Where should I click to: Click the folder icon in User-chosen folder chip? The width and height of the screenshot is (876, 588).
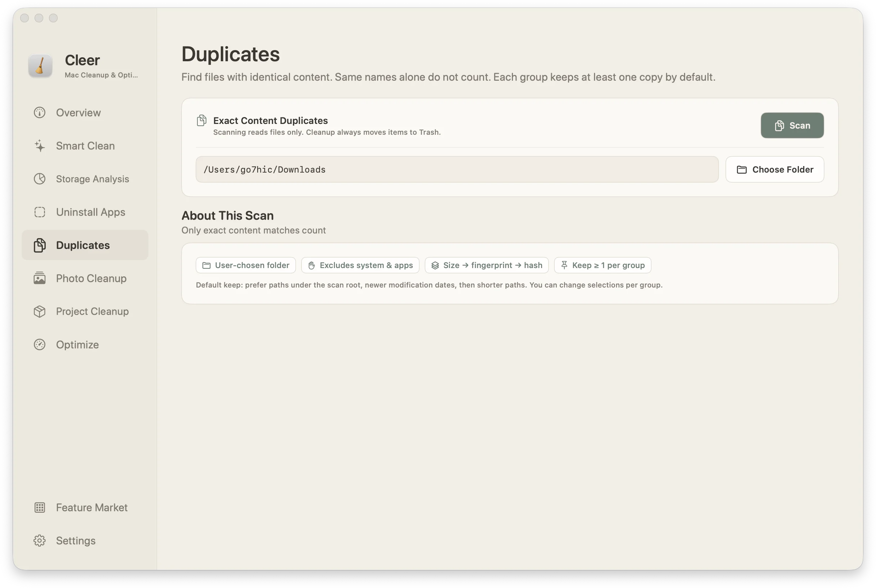click(x=206, y=266)
